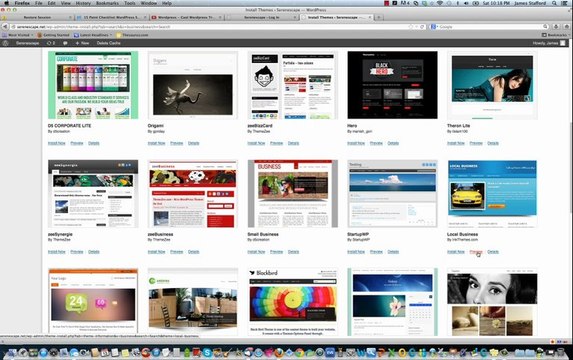Open Skype from the Dock

(x=208, y=353)
